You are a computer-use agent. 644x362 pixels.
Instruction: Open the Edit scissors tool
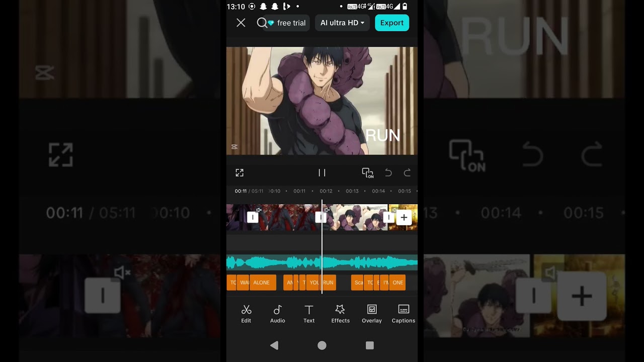coord(246,314)
